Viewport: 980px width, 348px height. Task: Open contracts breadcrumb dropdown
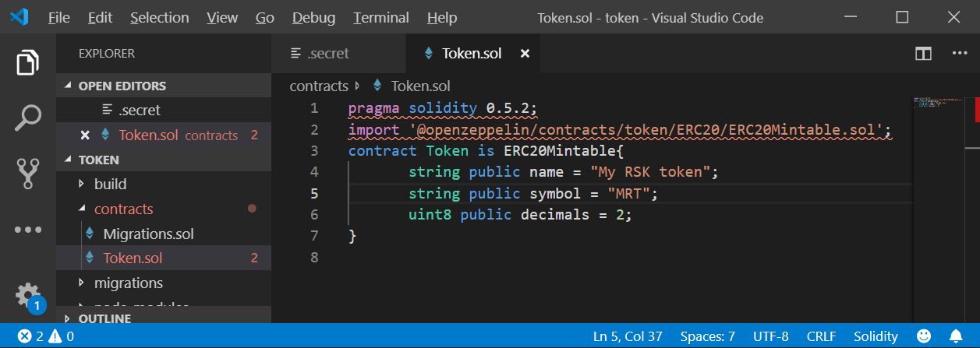click(318, 86)
